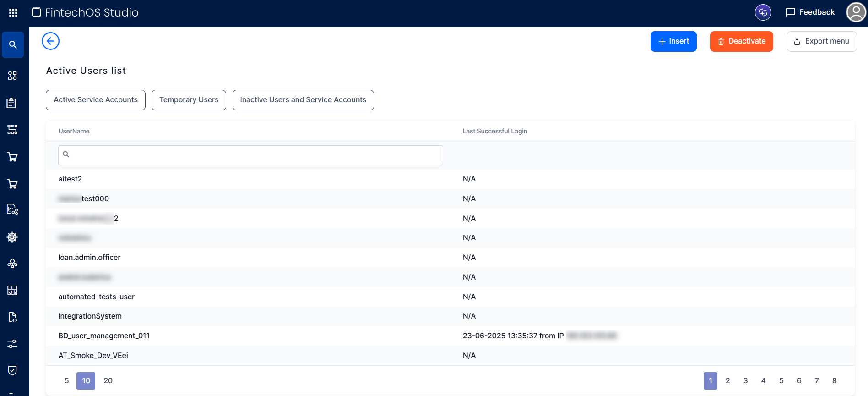Set page size to 20 rows
The width and height of the screenshot is (868, 396).
(x=108, y=381)
